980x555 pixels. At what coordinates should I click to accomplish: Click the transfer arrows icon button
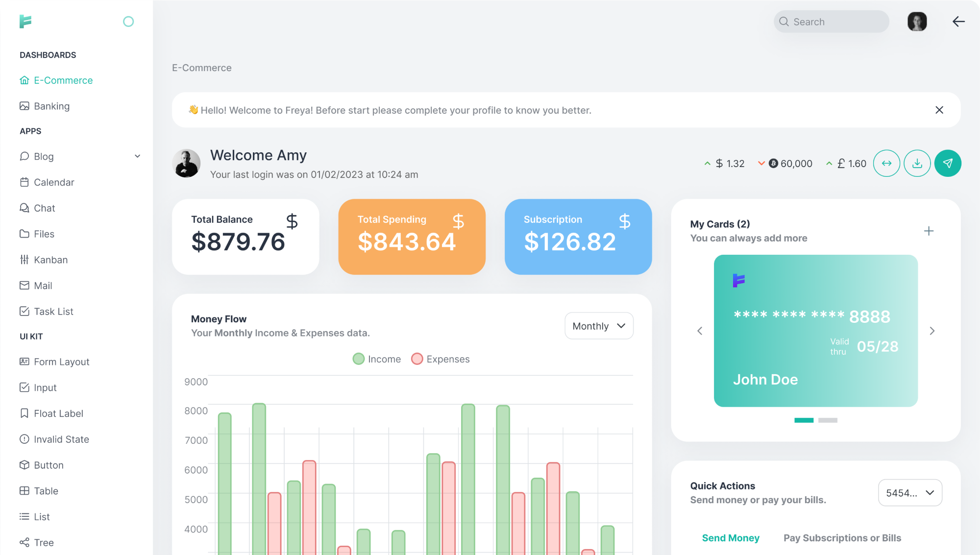tap(886, 163)
